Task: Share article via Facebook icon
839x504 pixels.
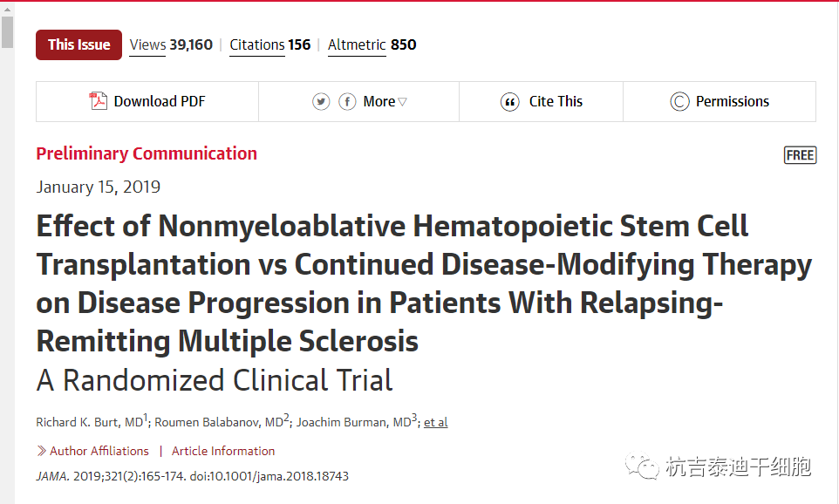Action: point(347,102)
